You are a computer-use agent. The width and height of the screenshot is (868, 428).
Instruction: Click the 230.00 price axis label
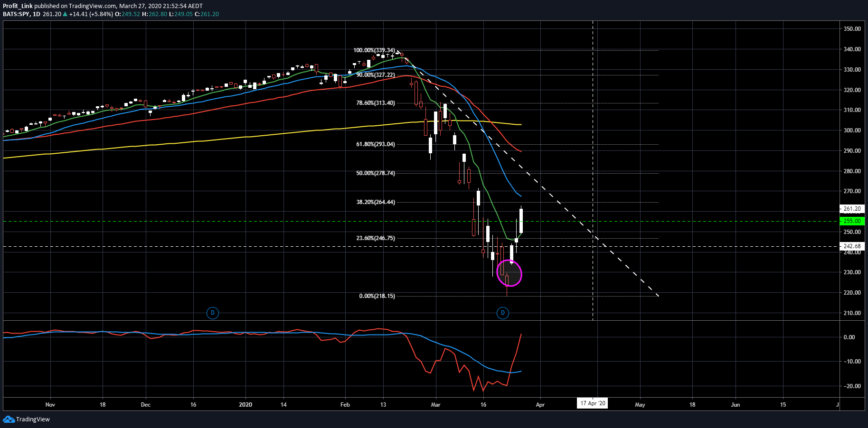click(852, 272)
